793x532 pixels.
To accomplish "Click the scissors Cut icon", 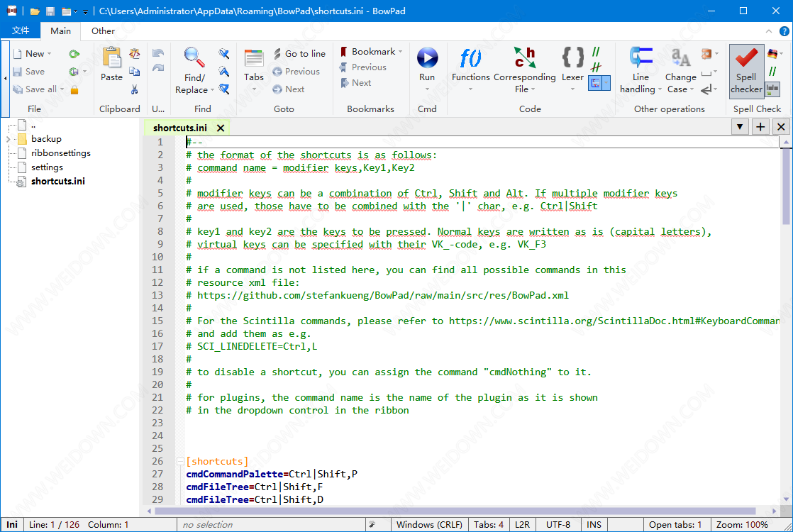I will (135, 89).
